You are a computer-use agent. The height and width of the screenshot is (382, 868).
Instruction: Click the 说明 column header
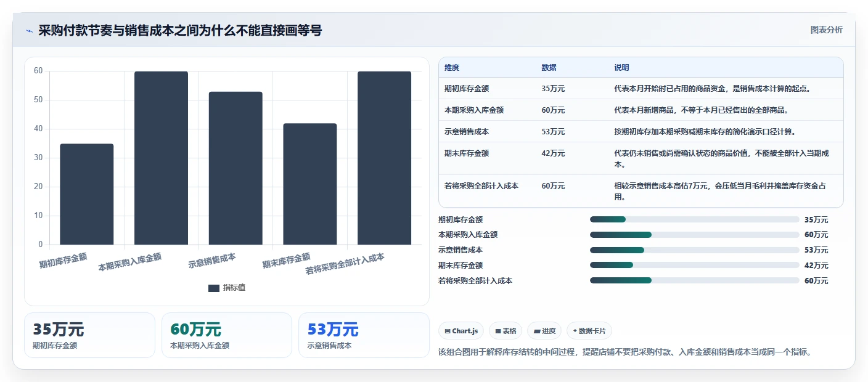621,68
